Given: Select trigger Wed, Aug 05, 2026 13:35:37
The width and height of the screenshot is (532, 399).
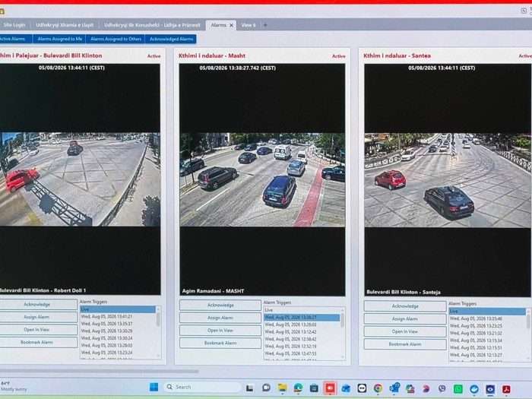Looking at the screenshot, I should tap(118, 324).
